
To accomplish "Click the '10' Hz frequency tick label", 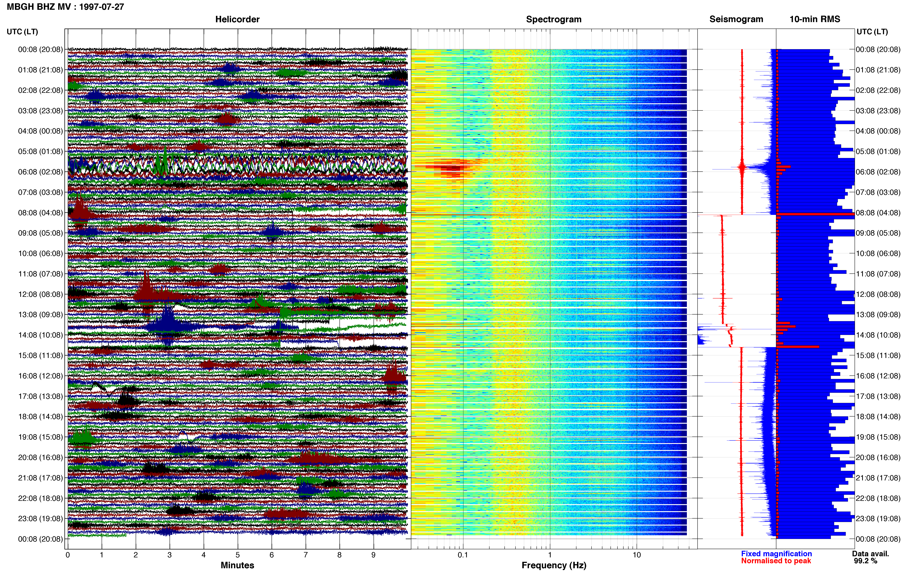I will pos(637,555).
